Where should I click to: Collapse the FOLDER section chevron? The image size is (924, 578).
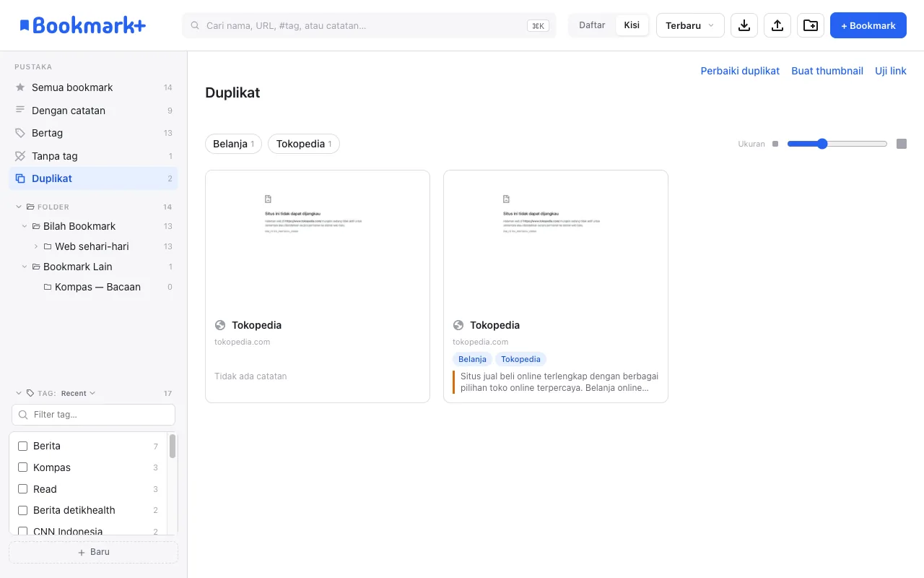[x=19, y=207]
